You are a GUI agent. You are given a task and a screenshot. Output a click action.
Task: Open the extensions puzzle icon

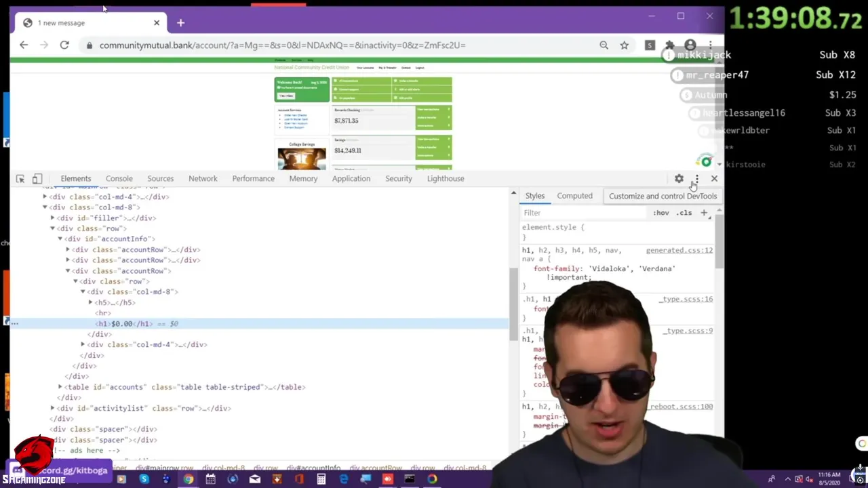[670, 45]
